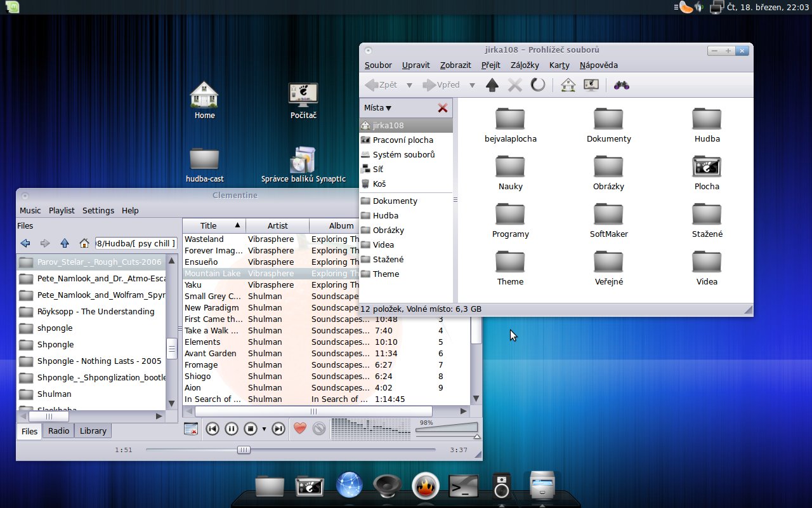Click Clementine's back arrow in Files pane

point(25,243)
